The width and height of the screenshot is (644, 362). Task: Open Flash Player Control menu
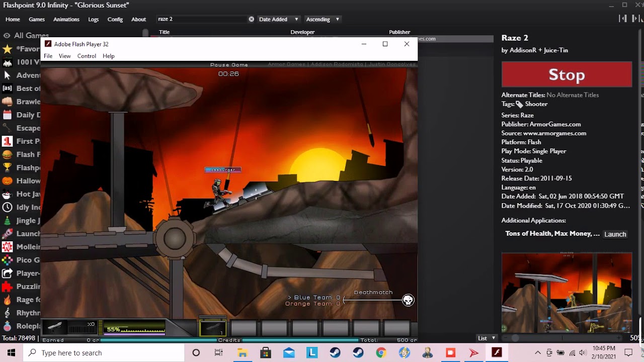click(x=87, y=56)
